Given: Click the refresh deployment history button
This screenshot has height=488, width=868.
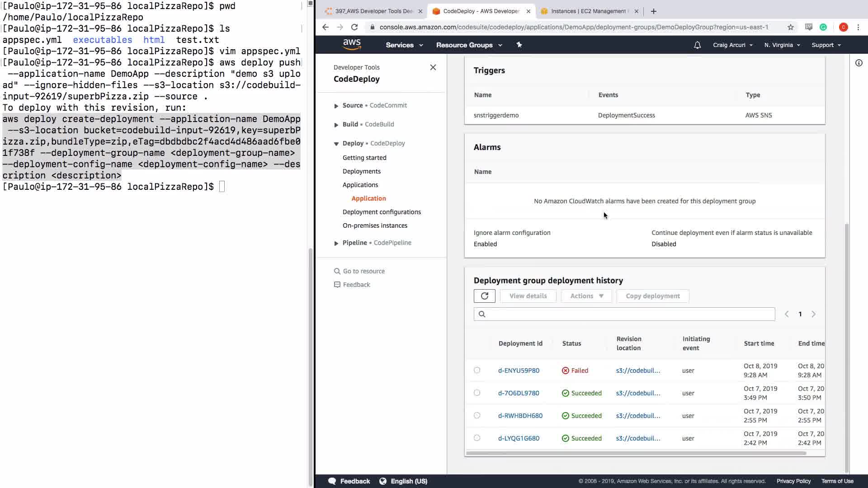Looking at the screenshot, I should tap(484, 296).
